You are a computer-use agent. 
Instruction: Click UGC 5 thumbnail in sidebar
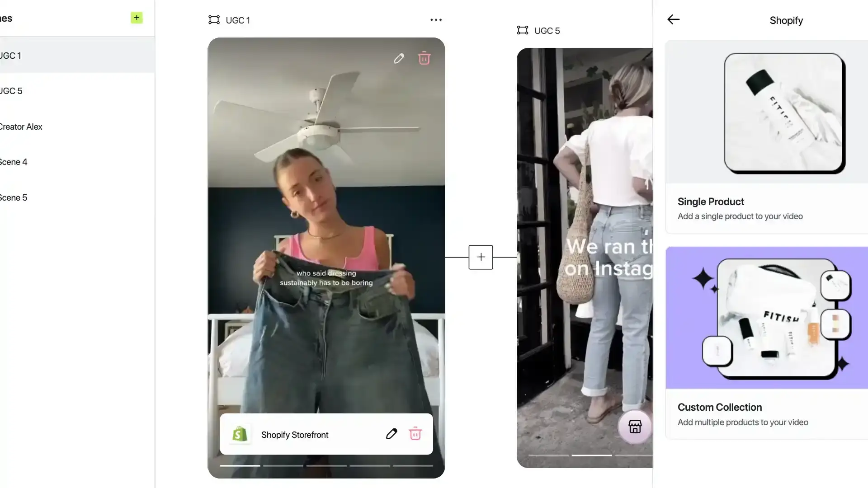[x=11, y=90]
